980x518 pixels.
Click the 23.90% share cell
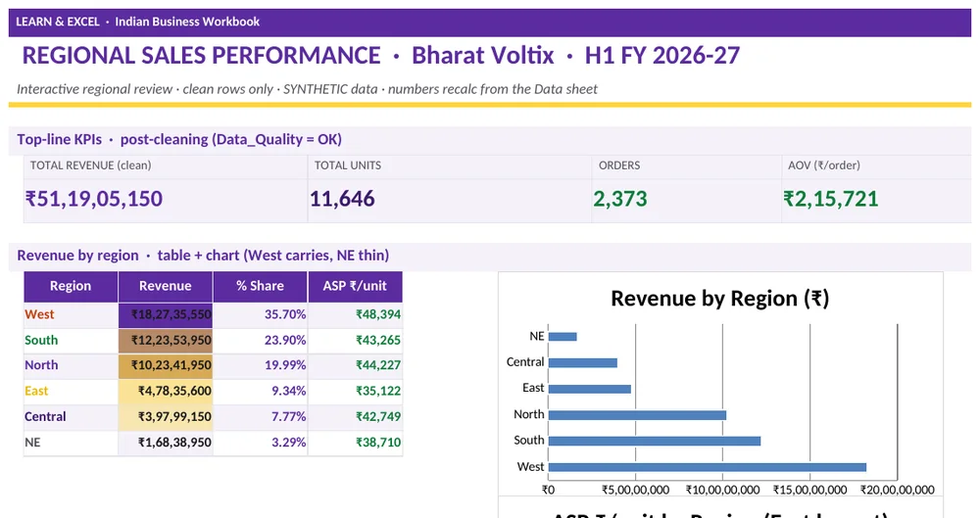[260, 341]
